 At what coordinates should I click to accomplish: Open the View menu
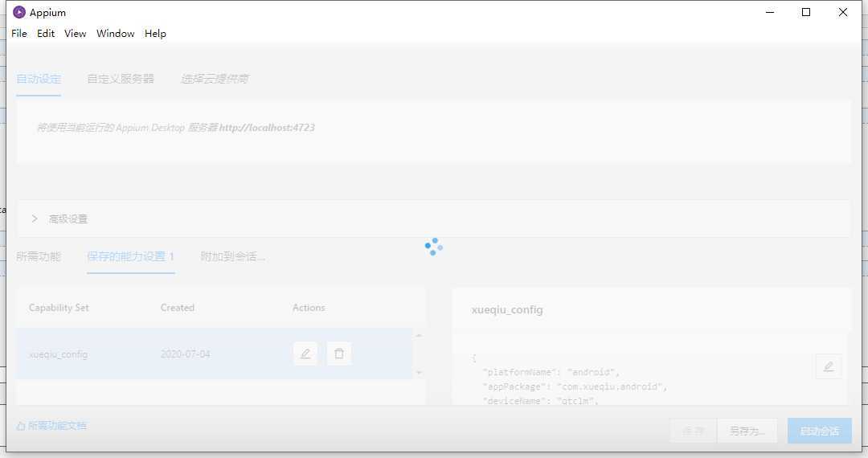tap(75, 33)
